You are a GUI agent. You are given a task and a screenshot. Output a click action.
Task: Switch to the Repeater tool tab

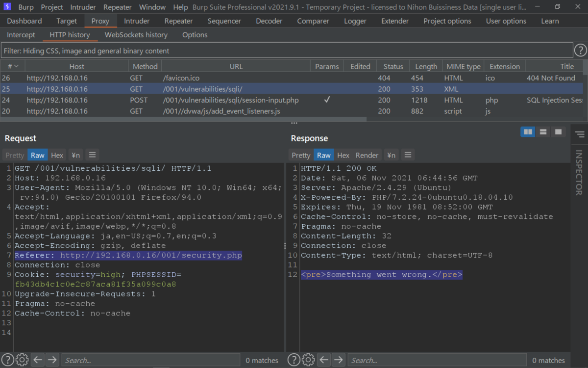click(x=178, y=21)
